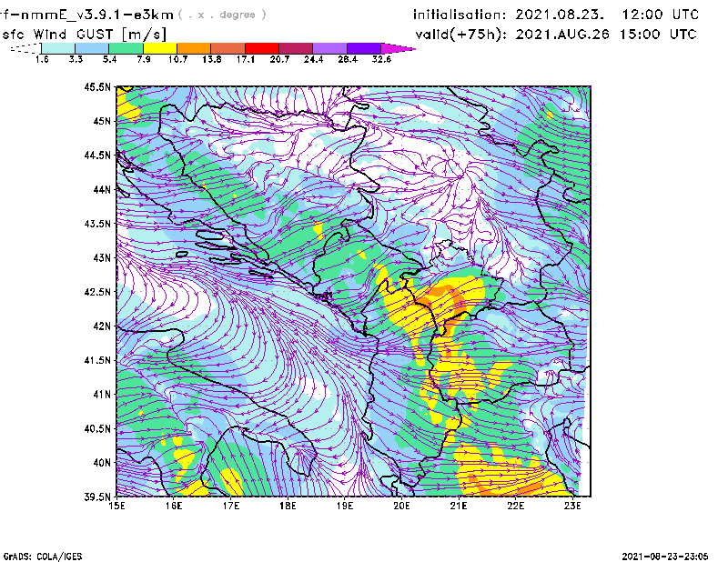Click the '23E' longitude label
728x562 pixels.
point(572,506)
